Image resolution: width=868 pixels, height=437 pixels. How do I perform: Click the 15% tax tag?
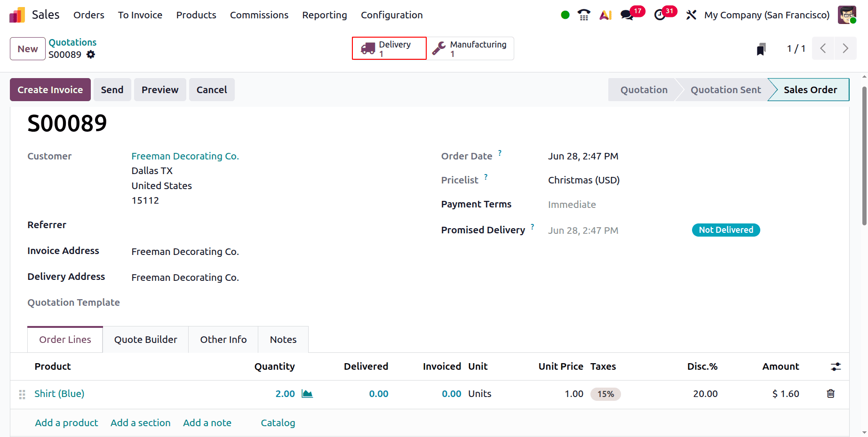click(605, 394)
